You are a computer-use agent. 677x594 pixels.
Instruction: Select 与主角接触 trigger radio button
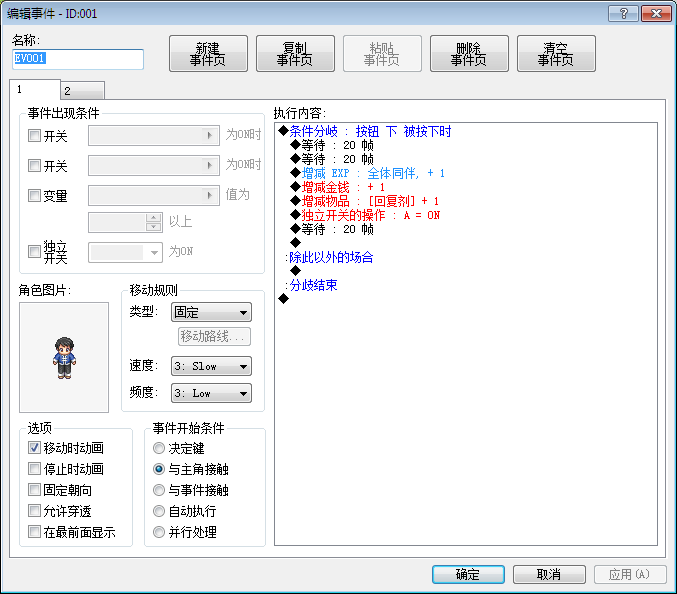(x=159, y=469)
